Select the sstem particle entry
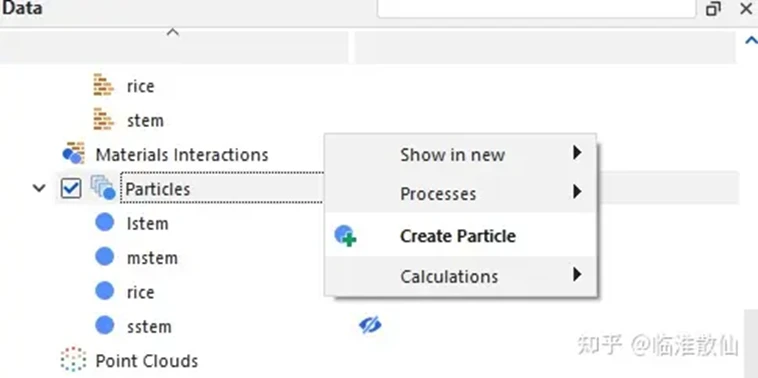The width and height of the screenshot is (758, 378). pos(149,326)
